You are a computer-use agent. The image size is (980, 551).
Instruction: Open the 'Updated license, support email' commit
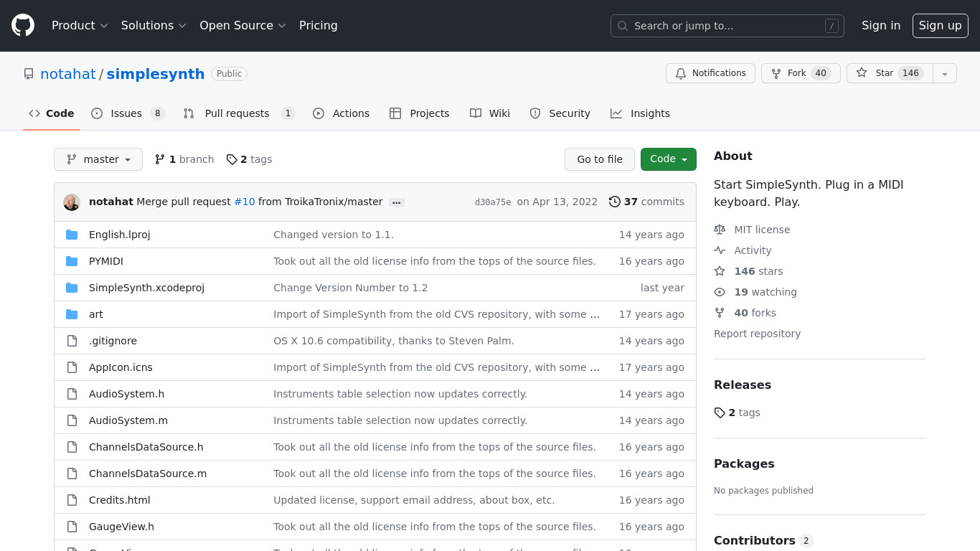414,500
